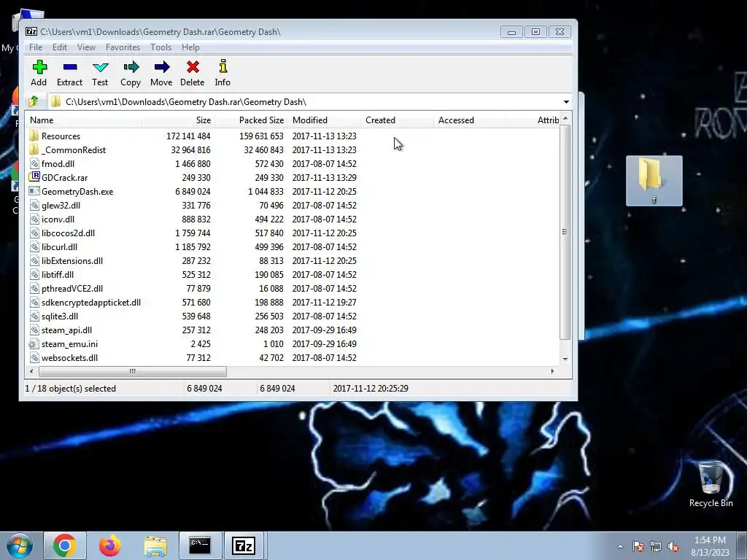Click the vertical scrollbar thumb
The width and height of the screenshot is (747, 560).
pyautogui.click(x=565, y=232)
